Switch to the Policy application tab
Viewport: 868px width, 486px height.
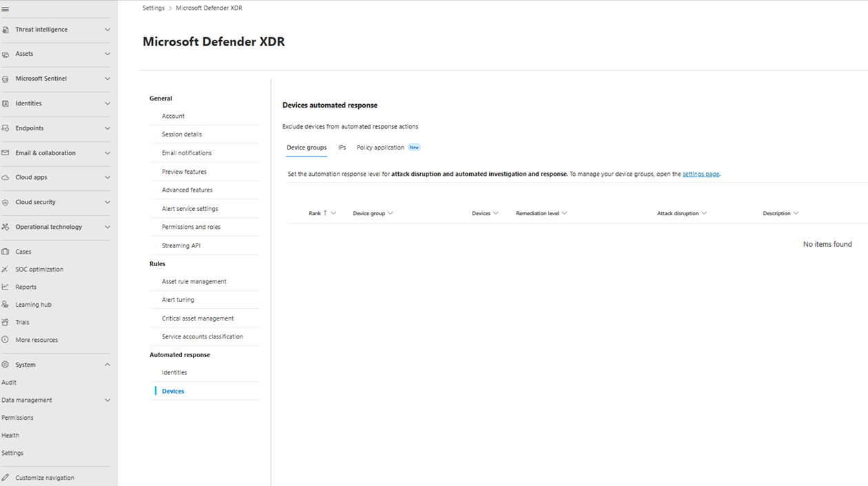pyautogui.click(x=380, y=148)
